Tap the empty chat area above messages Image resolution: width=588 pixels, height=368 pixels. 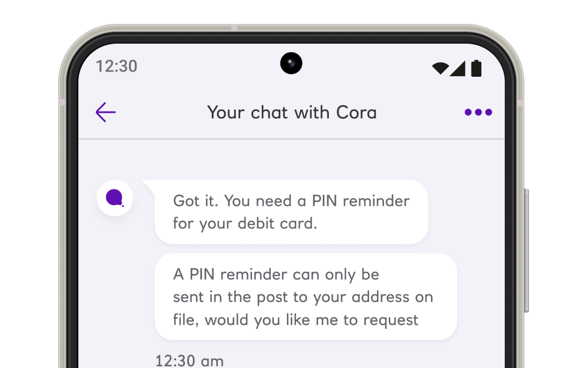click(x=291, y=160)
